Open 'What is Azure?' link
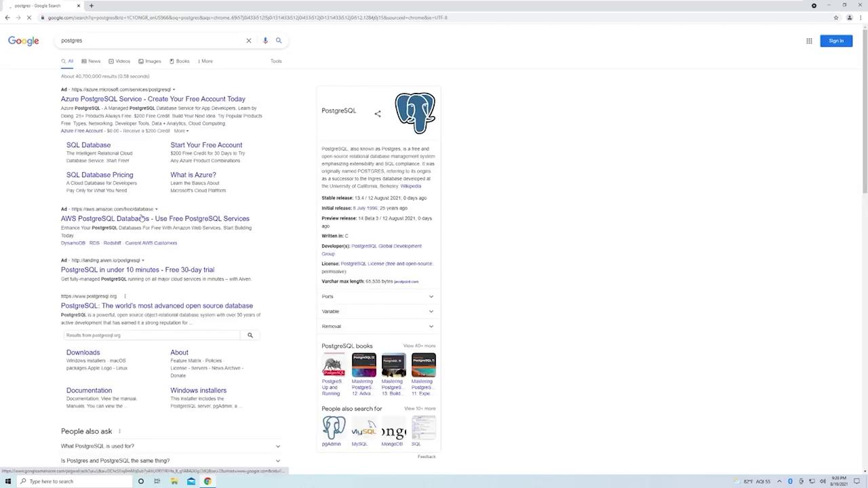This screenshot has height=488, width=868. pyautogui.click(x=193, y=175)
